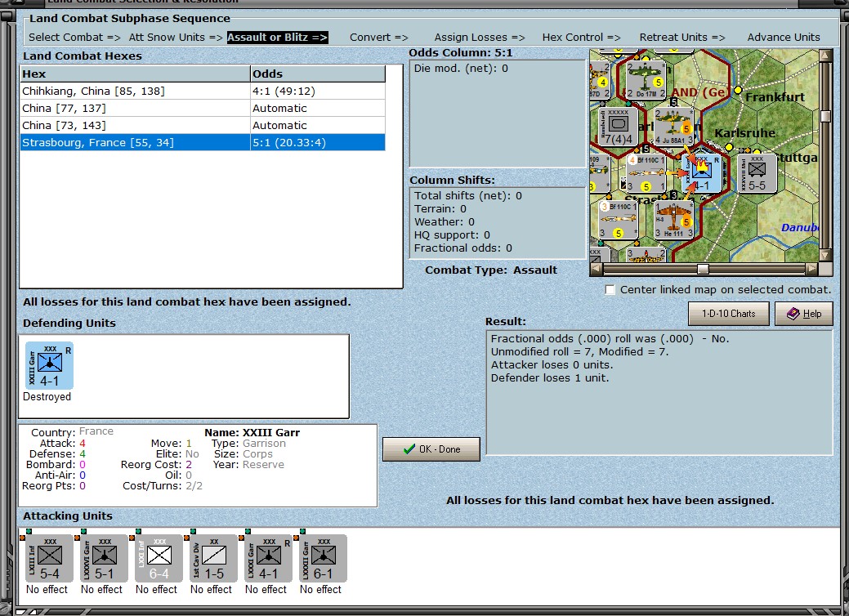Screen dimensions: 849x616
Task: Click the map horizontal scroll left arrow
Action: pyautogui.click(x=596, y=269)
